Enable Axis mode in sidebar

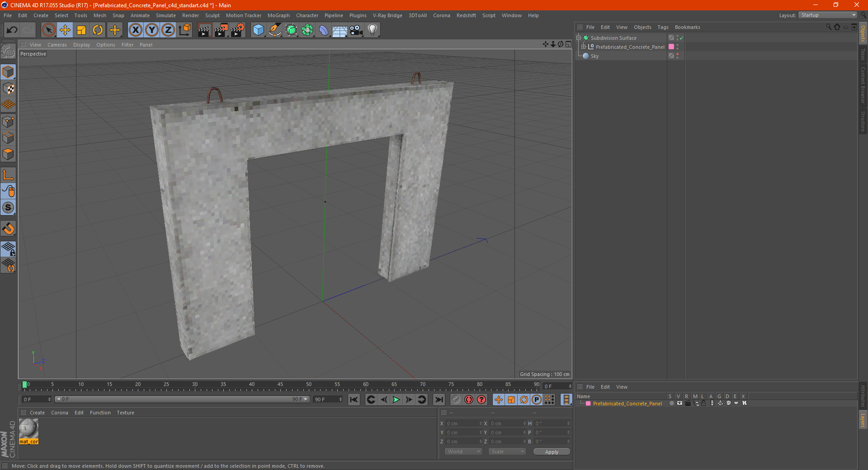tap(8, 175)
